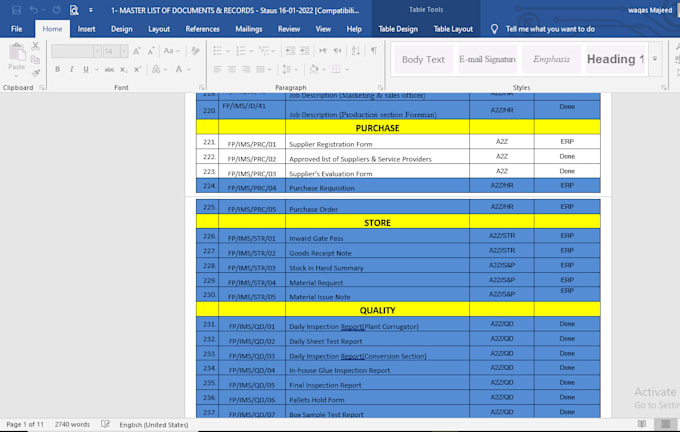Click the Paste clipboard icon
680x432 pixels.
click(x=17, y=52)
